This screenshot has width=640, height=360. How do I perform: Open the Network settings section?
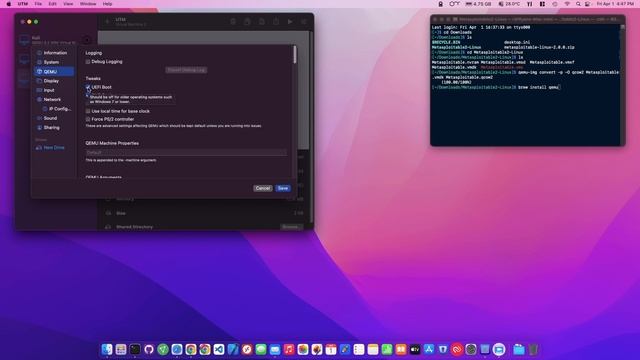click(54, 100)
